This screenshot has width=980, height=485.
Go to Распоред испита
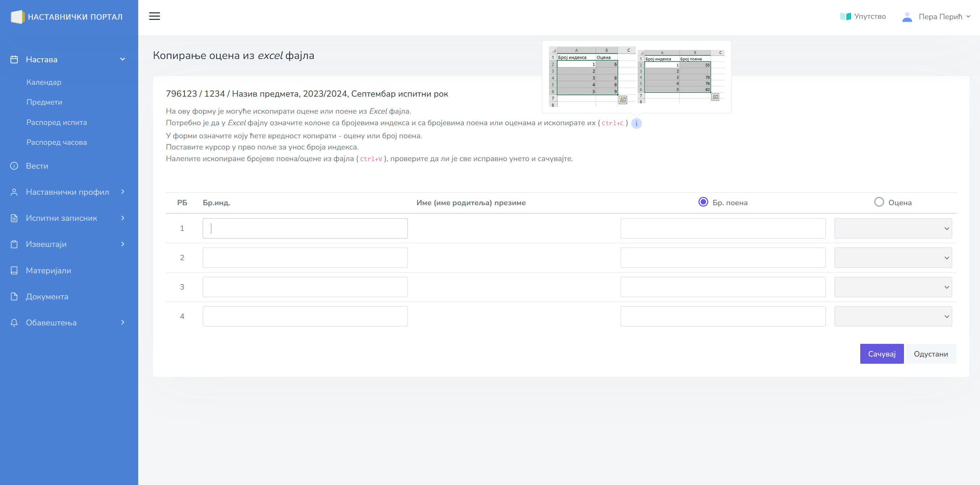(x=56, y=122)
